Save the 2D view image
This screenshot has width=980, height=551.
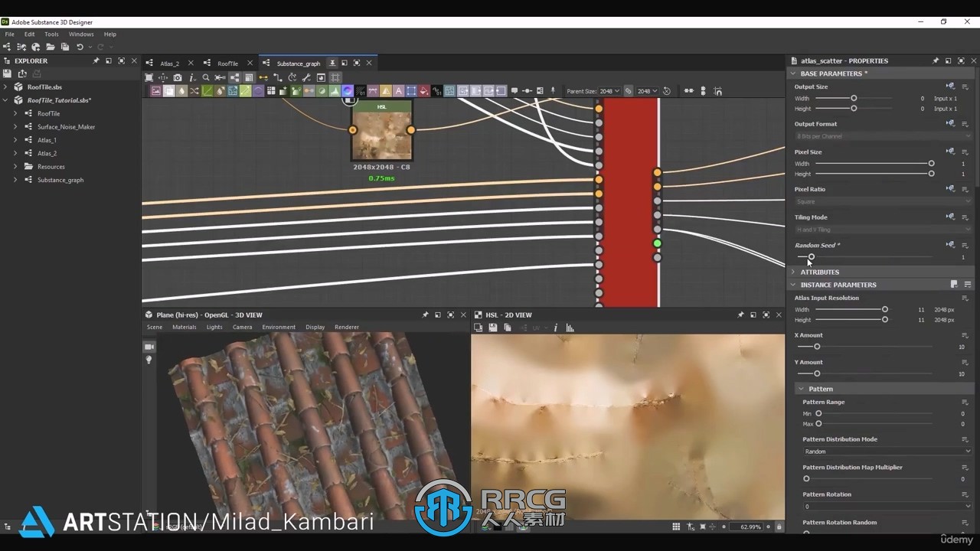point(493,328)
